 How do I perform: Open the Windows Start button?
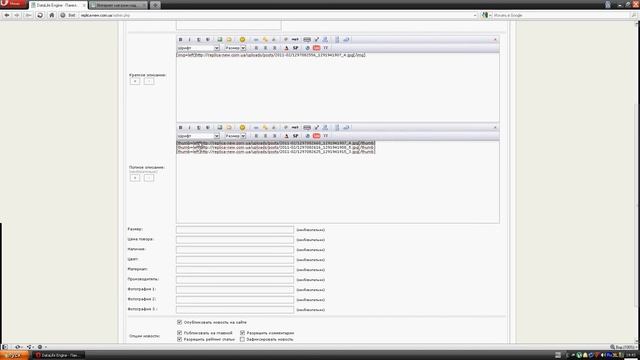(x=14, y=355)
